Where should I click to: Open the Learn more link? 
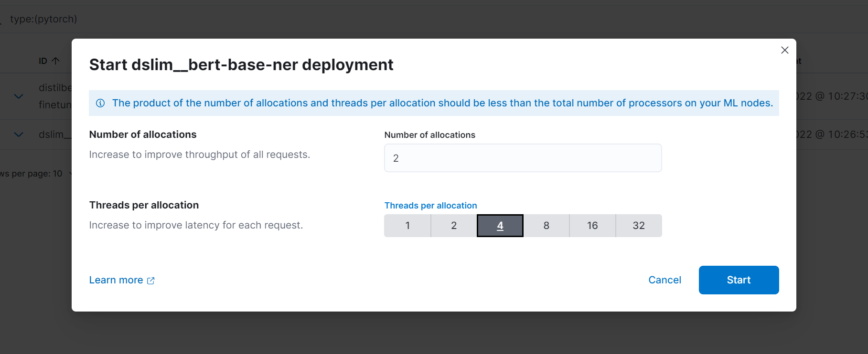[116, 280]
